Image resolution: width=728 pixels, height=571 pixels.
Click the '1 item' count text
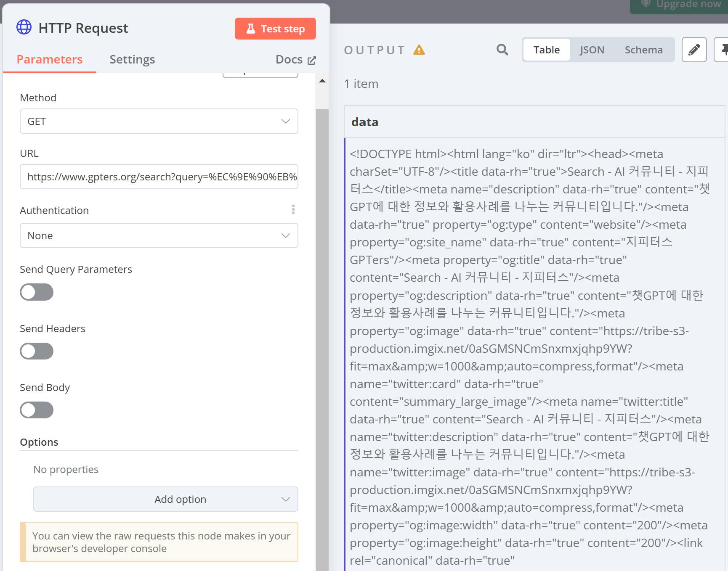[x=361, y=84]
